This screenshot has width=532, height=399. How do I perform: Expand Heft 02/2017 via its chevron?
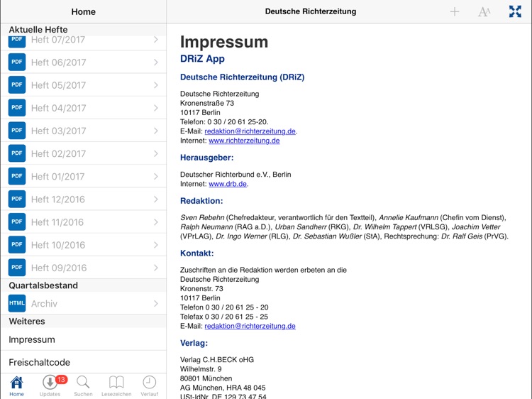coord(156,153)
